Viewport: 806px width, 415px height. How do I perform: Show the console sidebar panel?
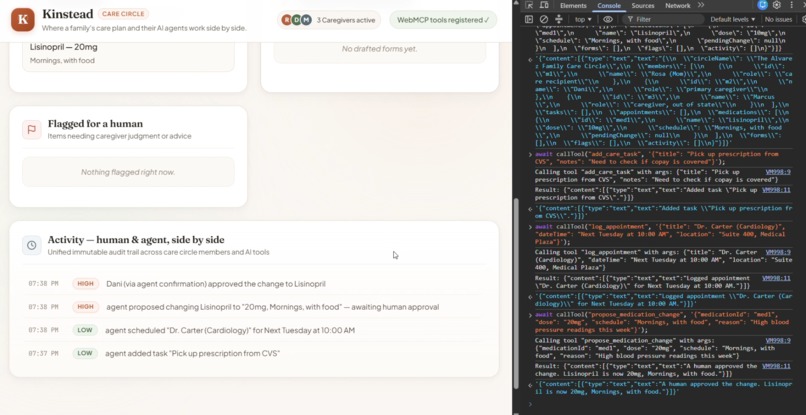tap(529, 20)
